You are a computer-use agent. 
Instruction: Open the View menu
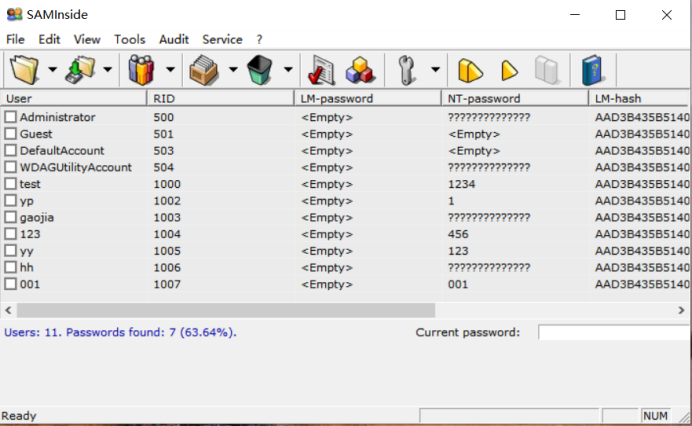pyautogui.click(x=87, y=39)
